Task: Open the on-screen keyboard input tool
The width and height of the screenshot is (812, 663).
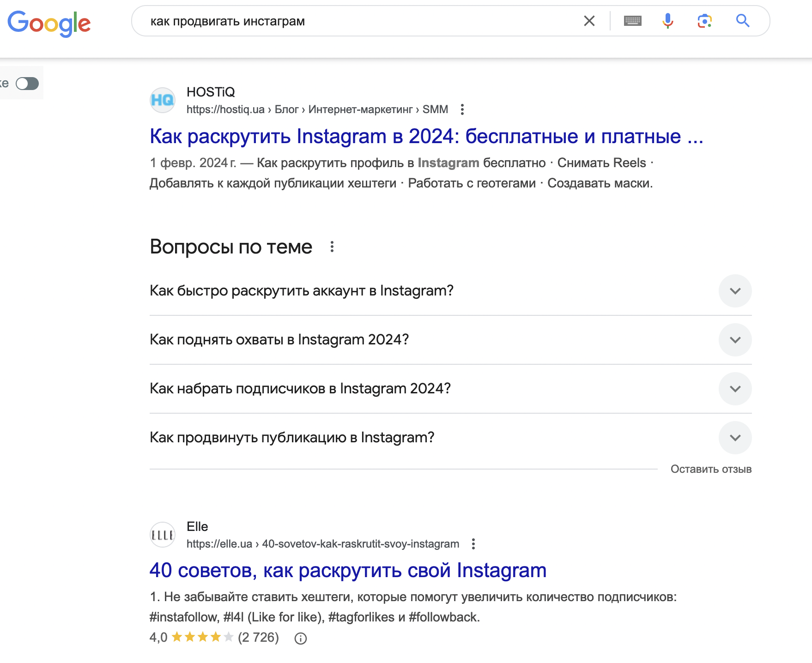Action: [x=632, y=21]
